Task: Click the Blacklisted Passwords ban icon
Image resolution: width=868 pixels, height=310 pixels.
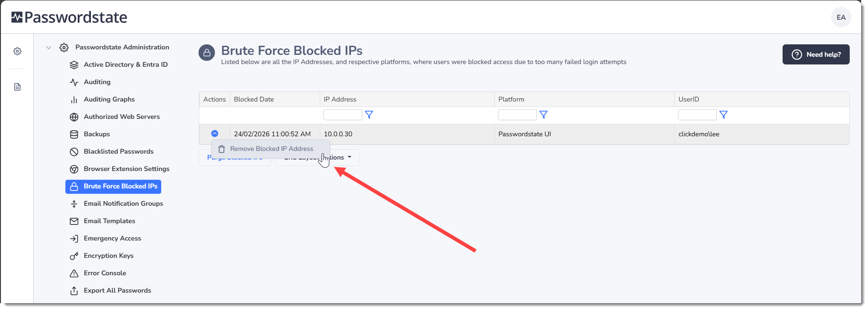Action: point(74,152)
